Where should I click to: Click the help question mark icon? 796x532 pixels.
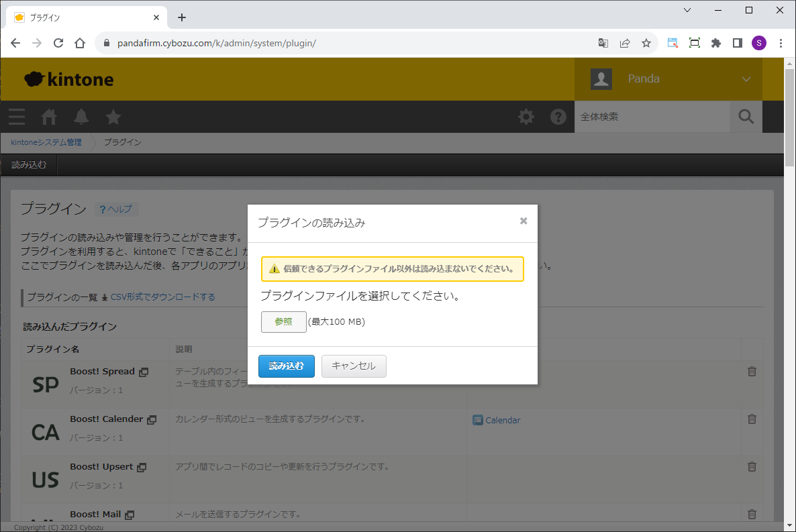558,117
